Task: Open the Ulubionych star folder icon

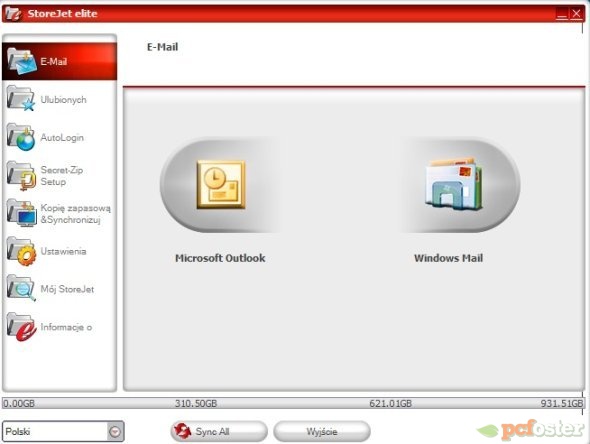Action: [x=21, y=99]
